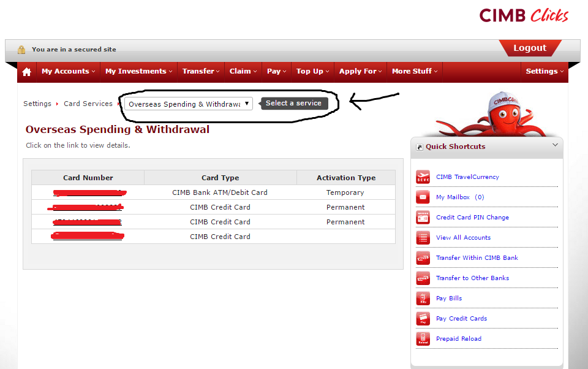Click the Settings breadcrumb link

(x=37, y=104)
